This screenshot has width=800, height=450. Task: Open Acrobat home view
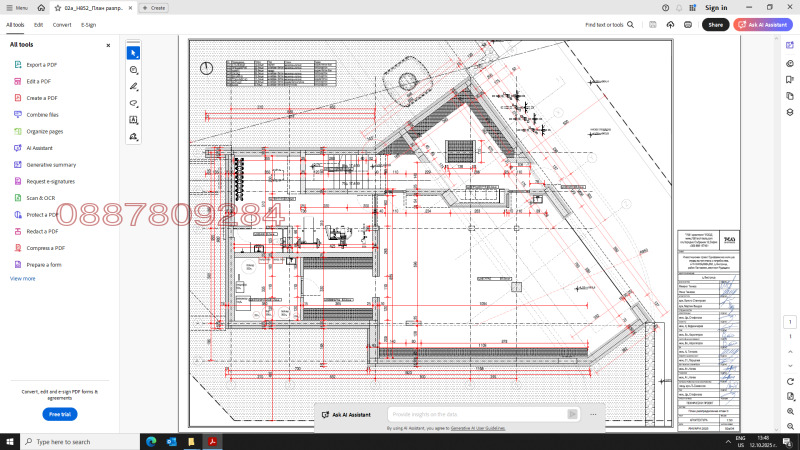pyautogui.click(x=42, y=7)
